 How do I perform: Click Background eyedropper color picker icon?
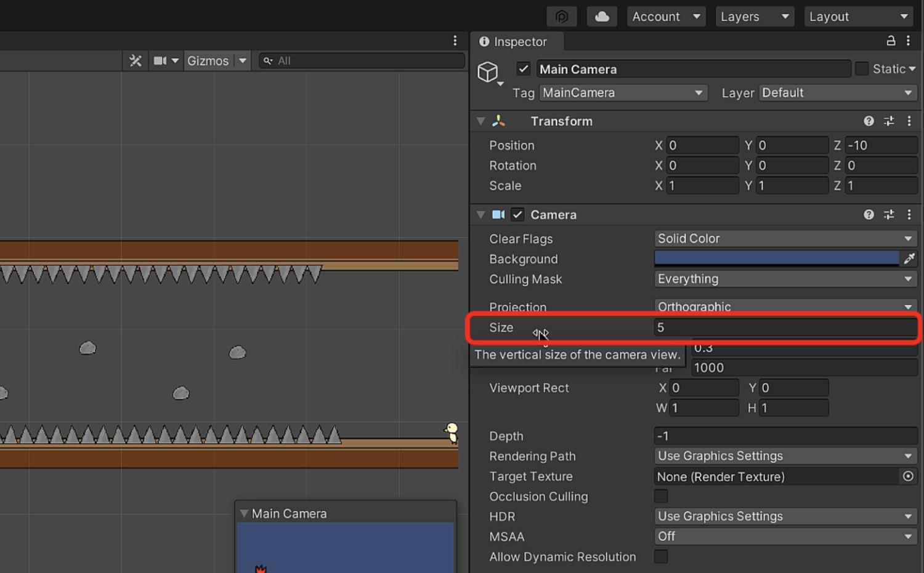[x=909, y=258]
